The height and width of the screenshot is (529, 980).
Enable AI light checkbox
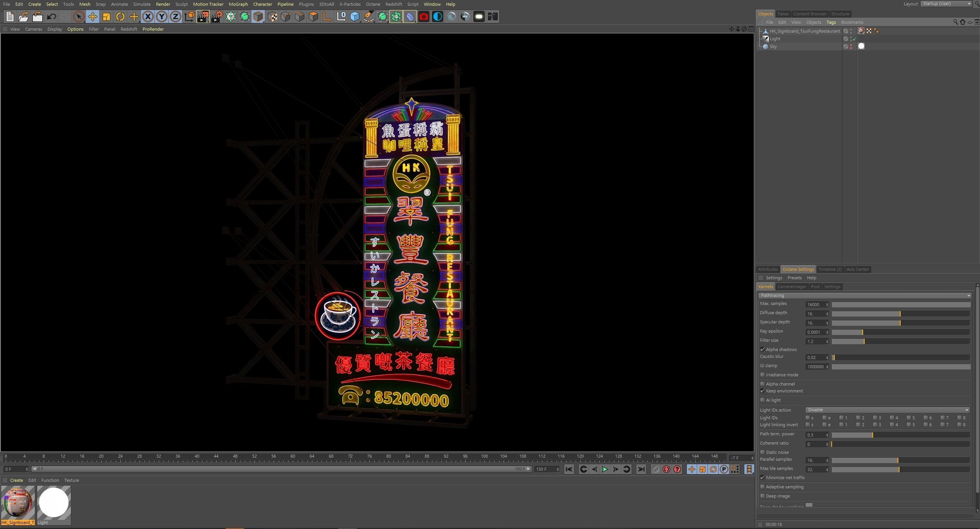(762, 400)
